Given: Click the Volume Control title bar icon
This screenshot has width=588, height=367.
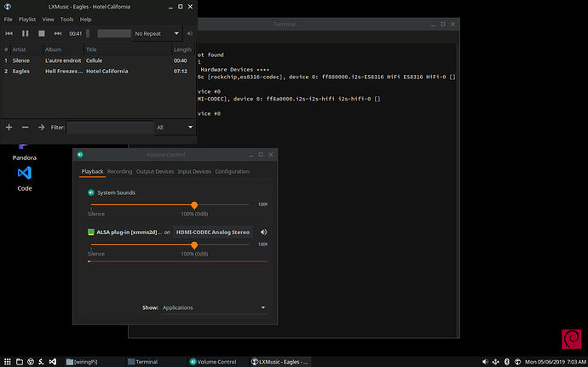Looking at the screenshot, I should [80, 154].
